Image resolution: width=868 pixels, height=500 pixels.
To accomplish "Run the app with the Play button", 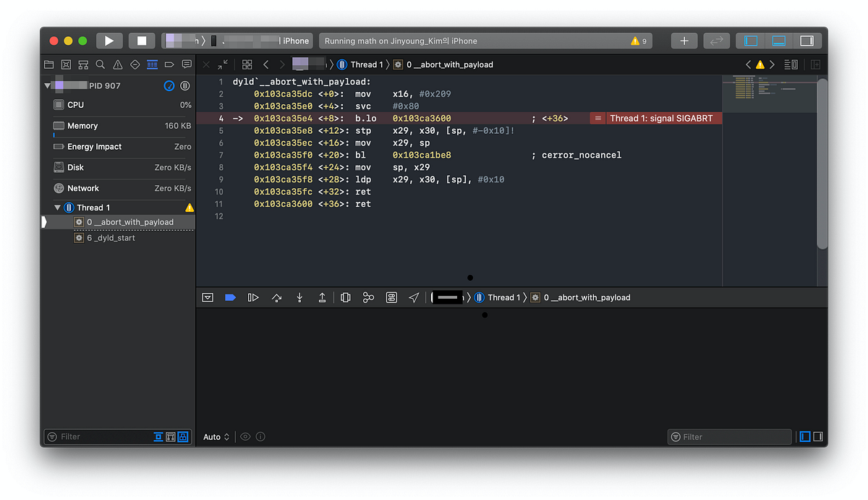I will (109, 41).
